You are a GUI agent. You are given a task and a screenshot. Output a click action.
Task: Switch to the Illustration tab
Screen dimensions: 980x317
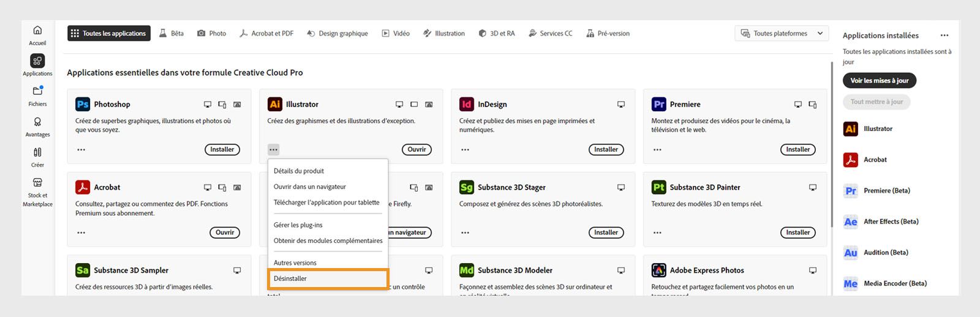pos(444,34)
